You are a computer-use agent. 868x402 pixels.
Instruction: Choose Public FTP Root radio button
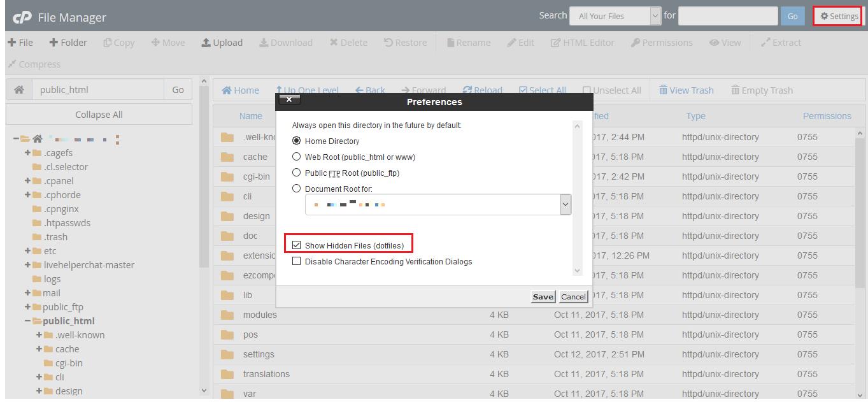point(296,173)
